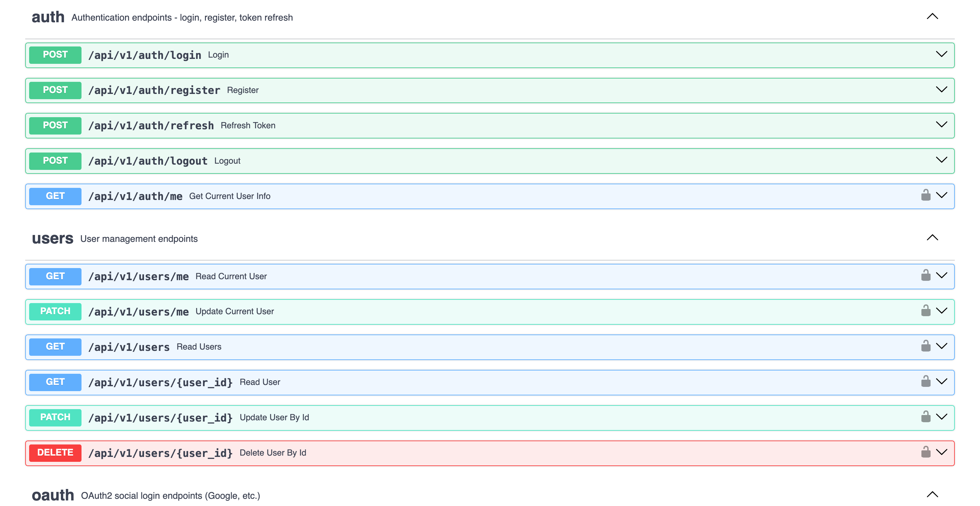Screen dimensions: 980x506
Task: Click the lock icon beside Read Users endpoint
Action: point(926,347)
